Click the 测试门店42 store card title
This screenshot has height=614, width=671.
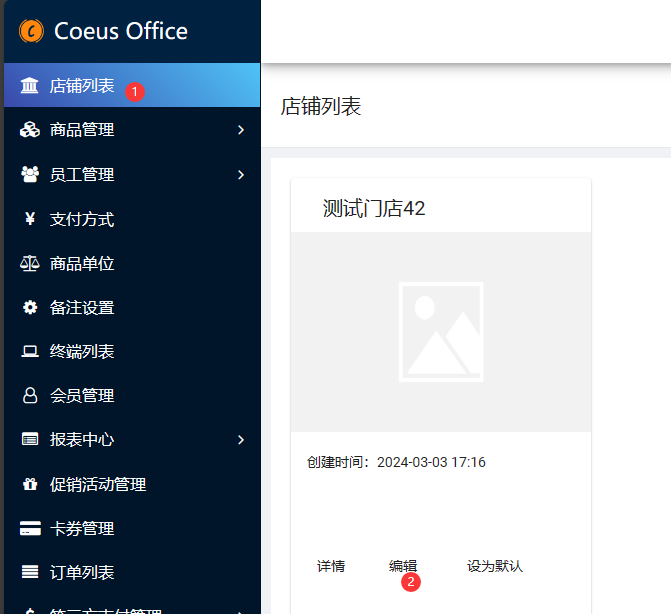[374, 208]
